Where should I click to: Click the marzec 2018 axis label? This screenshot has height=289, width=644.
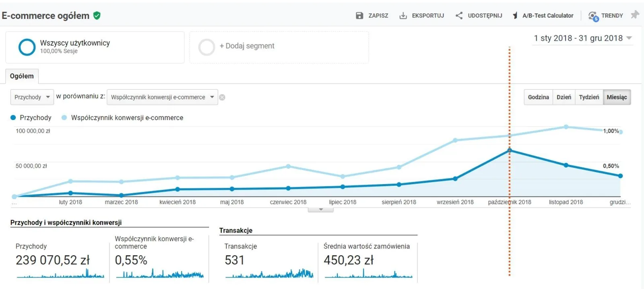click(121, 202)
